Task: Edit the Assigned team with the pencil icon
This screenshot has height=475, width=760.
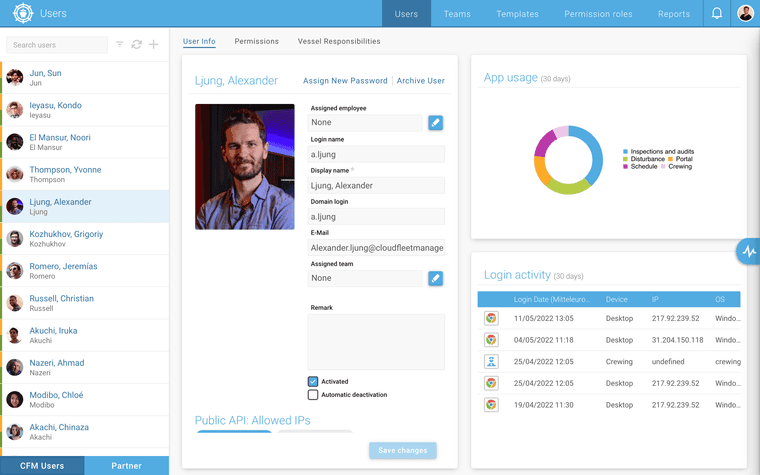Action: (x=435, y=278)
